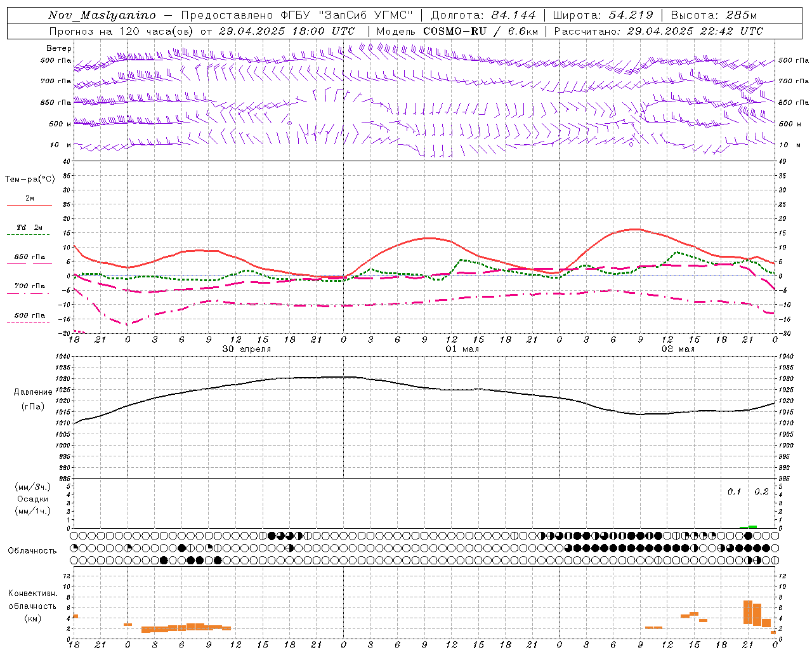Screen dimensions: 812x650
Task: Select the "Широта: 54.219" header field
Action: (603, 15)
